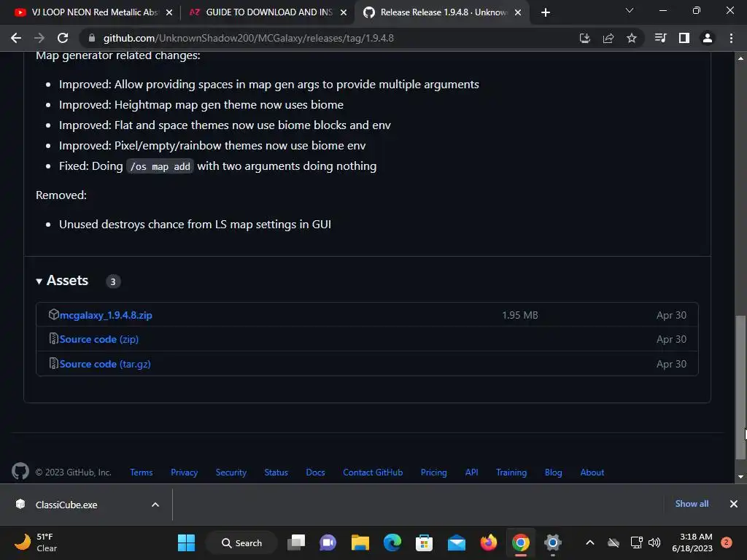Open the Docs footer link
Screen dimensions: 747x560
point(315,472)
